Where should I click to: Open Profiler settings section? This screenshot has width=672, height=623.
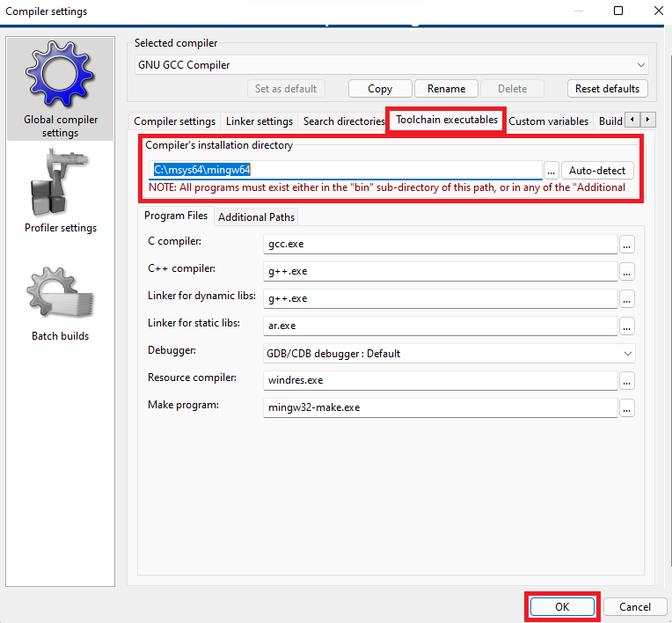(x=60, y=192)
